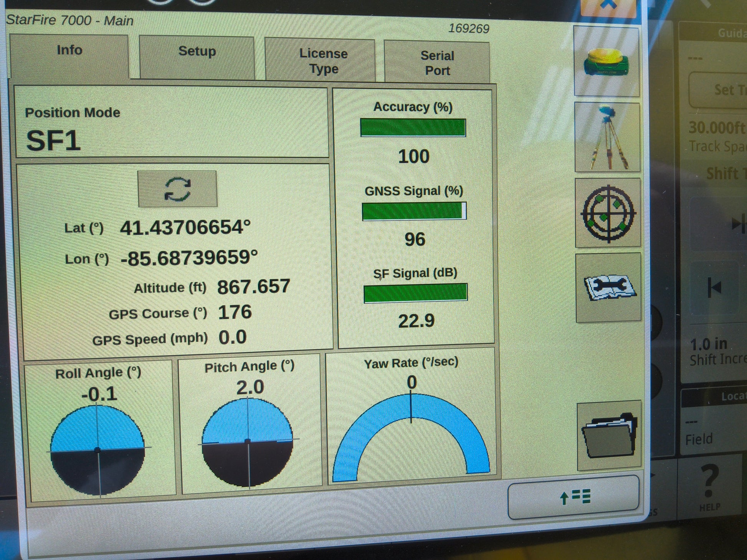Click the Accuracy percentage green bar
Viewport: 747px width, 560px height.
[413, 128]
